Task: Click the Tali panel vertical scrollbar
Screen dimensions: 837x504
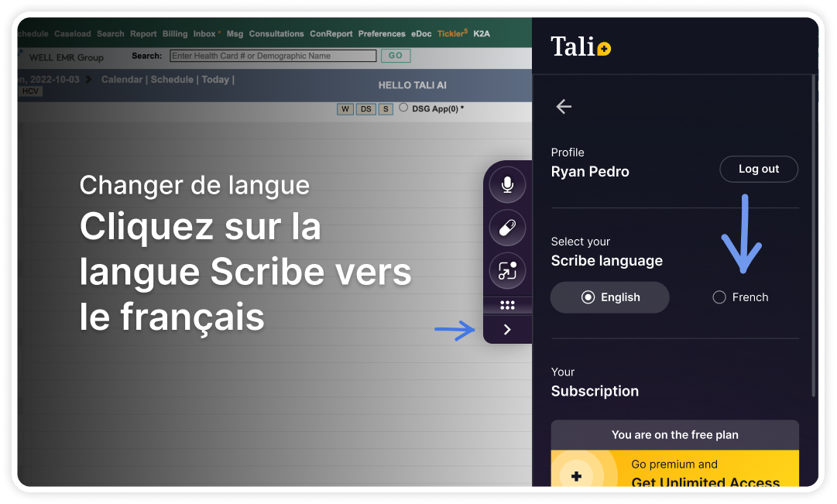Action: click(x=814, y=235)
